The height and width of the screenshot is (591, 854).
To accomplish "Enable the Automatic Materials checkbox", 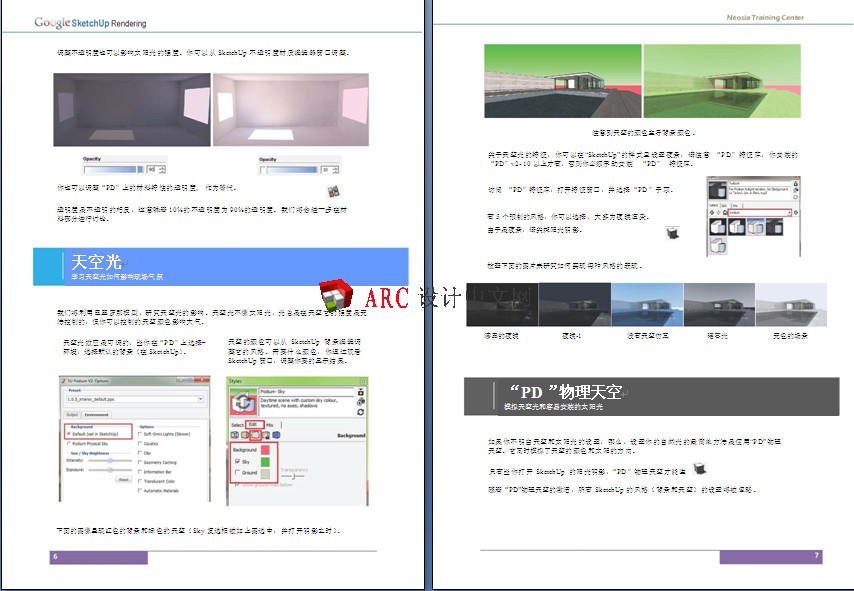I will tap(140, 491).
